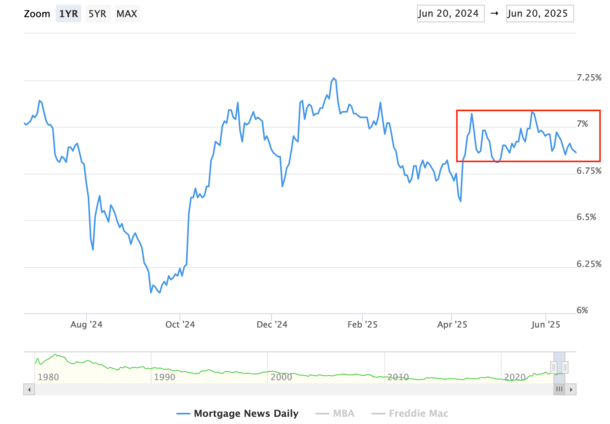This screenshot has height=424, width=610.
Task: Set zoom range to MAX
Action: (127, 14)
